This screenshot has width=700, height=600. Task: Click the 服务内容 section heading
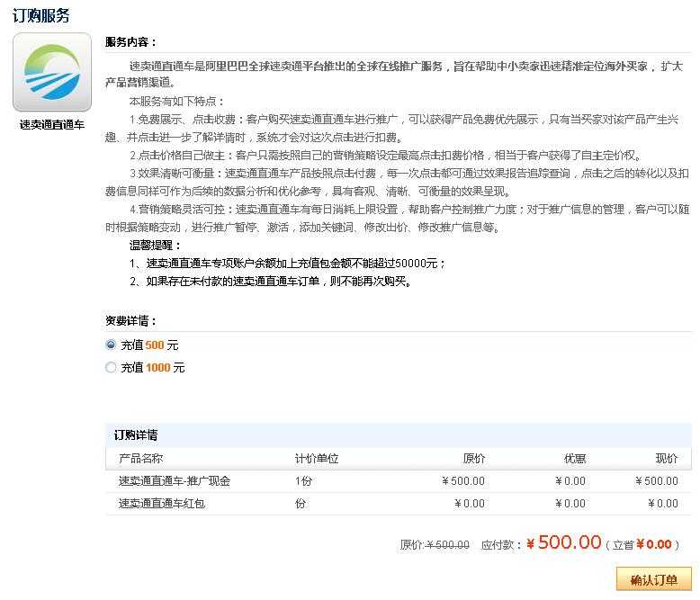tap(131, 42)
